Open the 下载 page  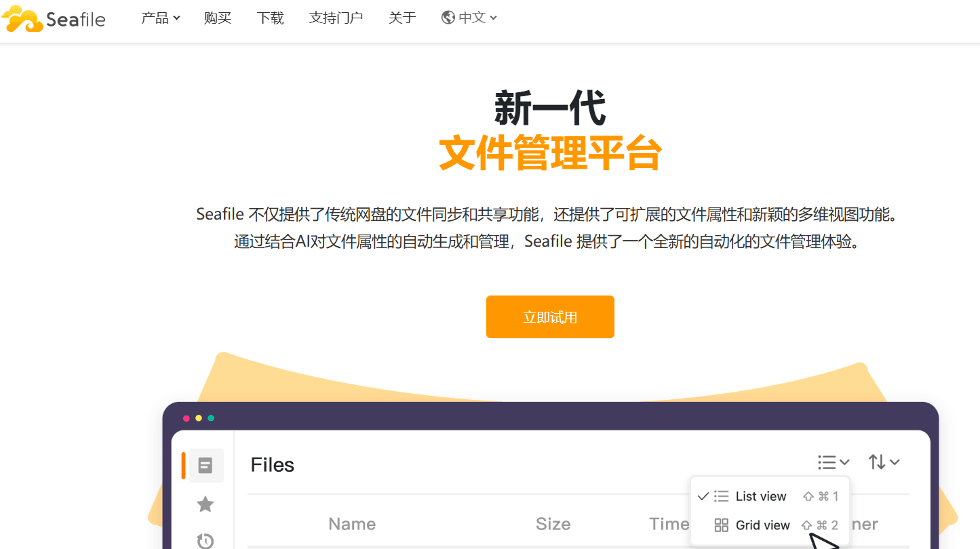(x=270, y=18)
